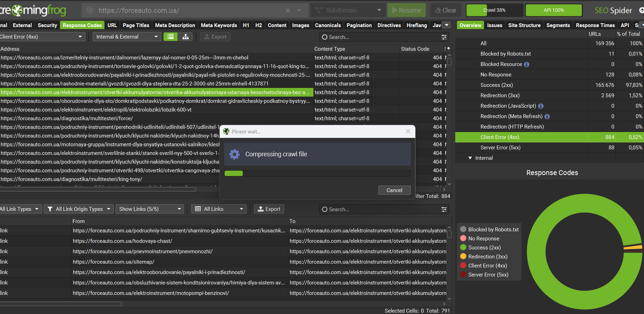Open the Client Error (4xx) filter dropdown
Screen dimensions: 644x314
coord(42,37)
